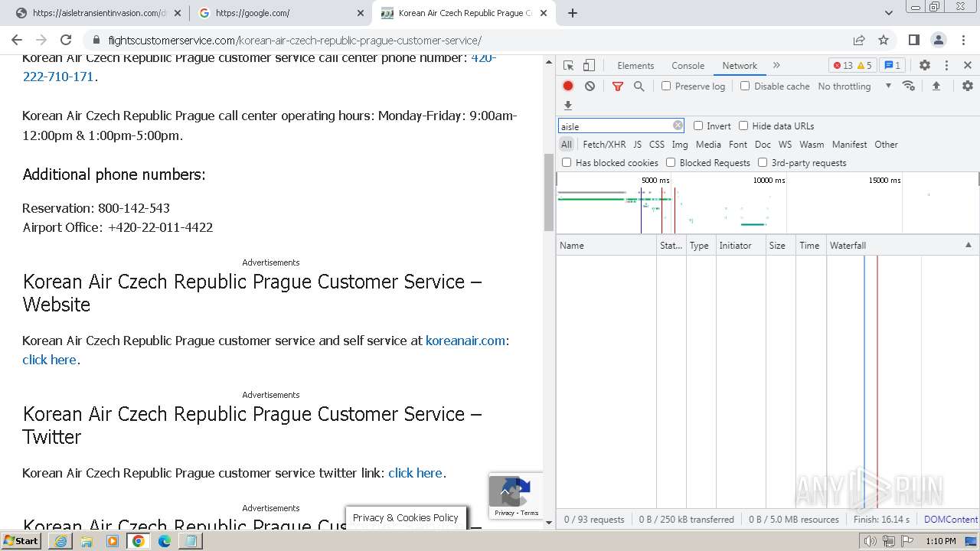Click the address bar URL
This screenshot has height=551, width=980.
tap(295, 40)
